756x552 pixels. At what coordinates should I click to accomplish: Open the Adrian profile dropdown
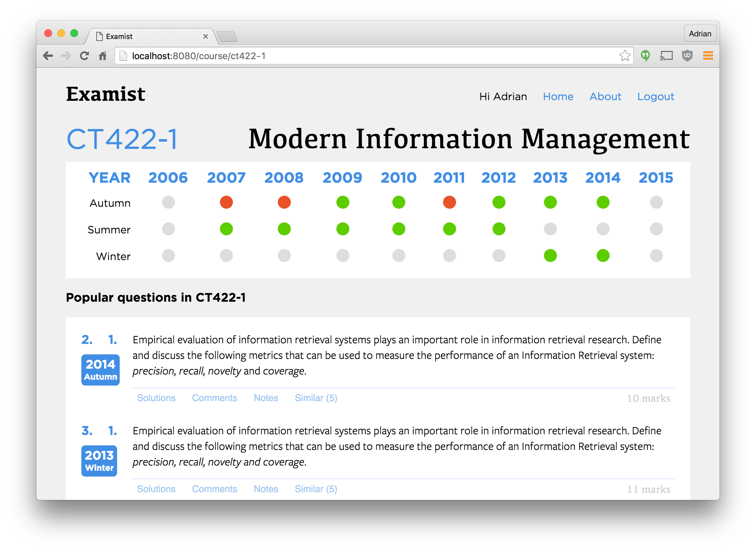700,34
